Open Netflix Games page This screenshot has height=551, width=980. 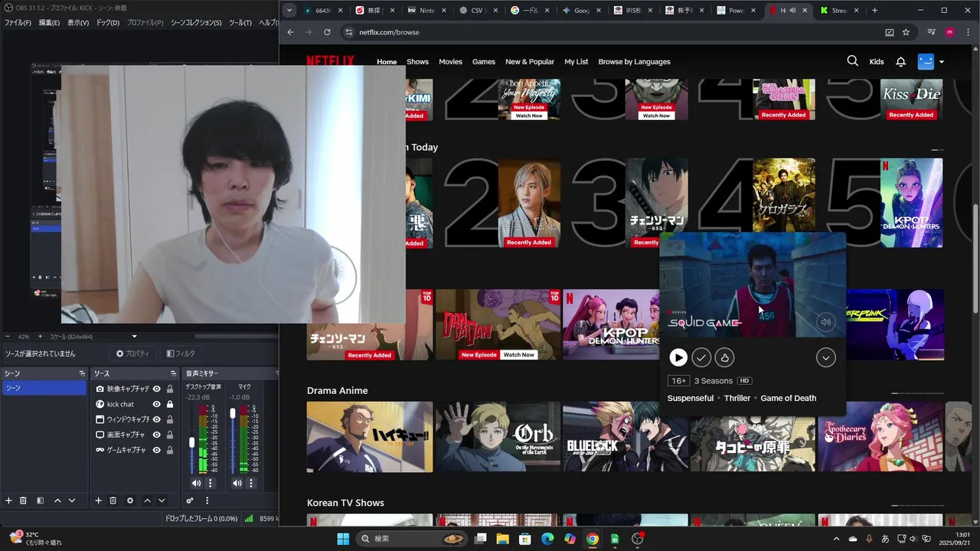[x=484, y=62]
